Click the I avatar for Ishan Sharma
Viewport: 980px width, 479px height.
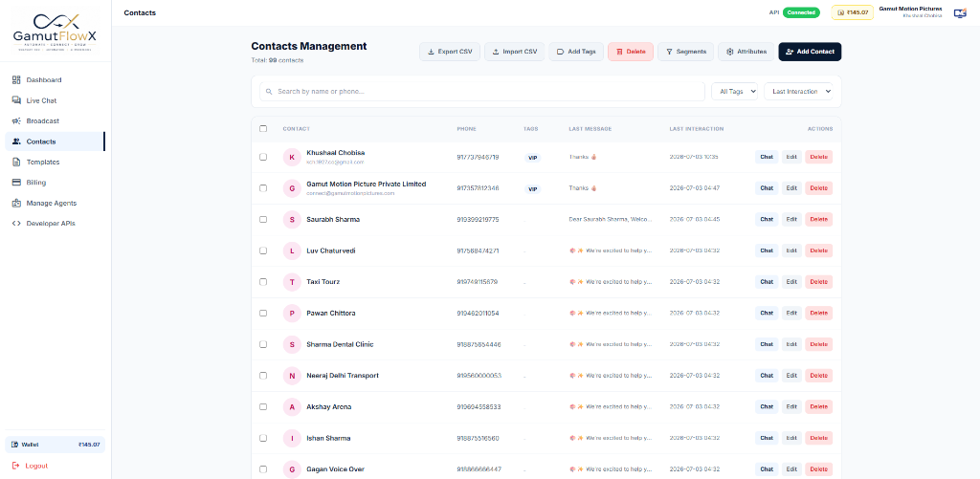[292, 439]
